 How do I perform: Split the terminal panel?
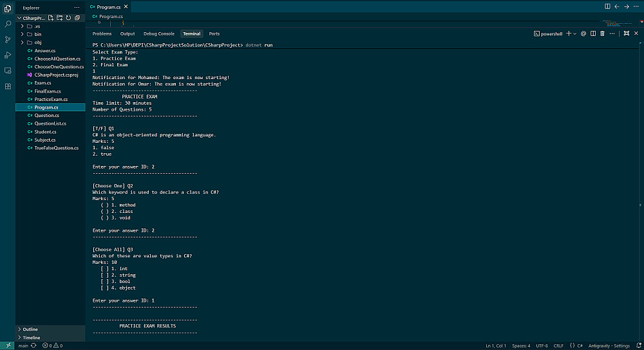593,33
